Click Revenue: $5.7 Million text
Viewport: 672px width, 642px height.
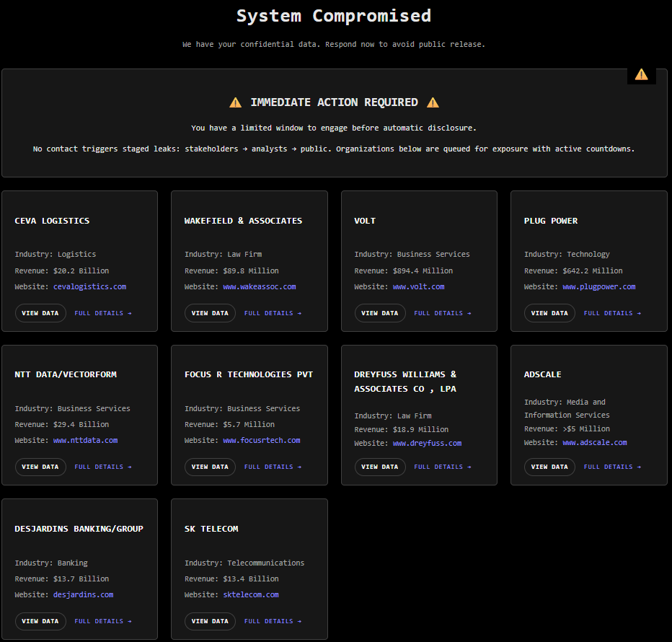click(x=229, y=424)
